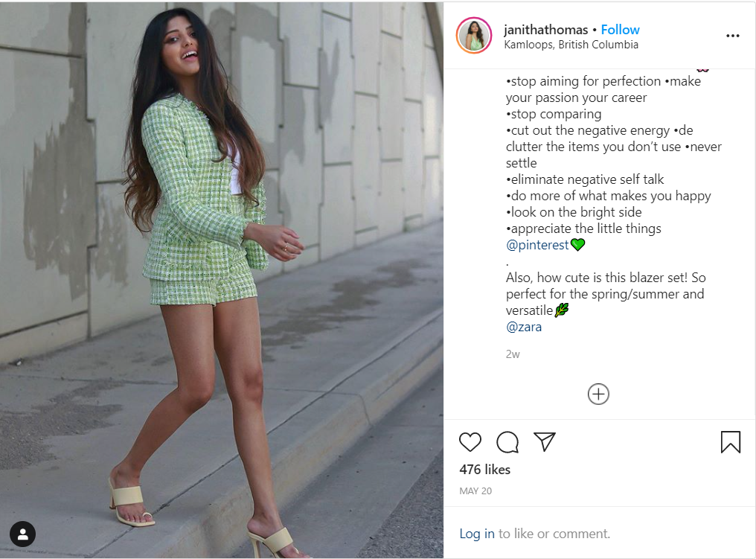Image resolution: width=756 pixels, height=559 pixels.
Task: Like the post with the heart icon
Action: click(470, 442)
